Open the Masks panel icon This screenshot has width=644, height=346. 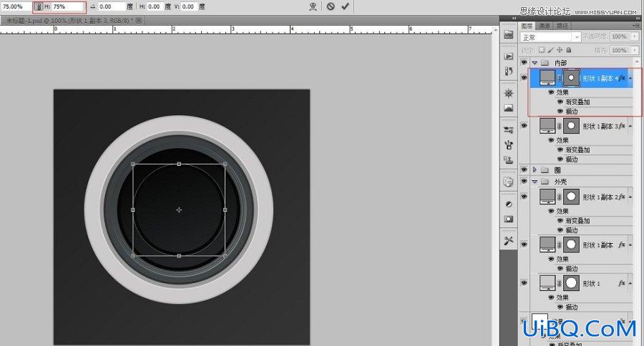(509, 219)
